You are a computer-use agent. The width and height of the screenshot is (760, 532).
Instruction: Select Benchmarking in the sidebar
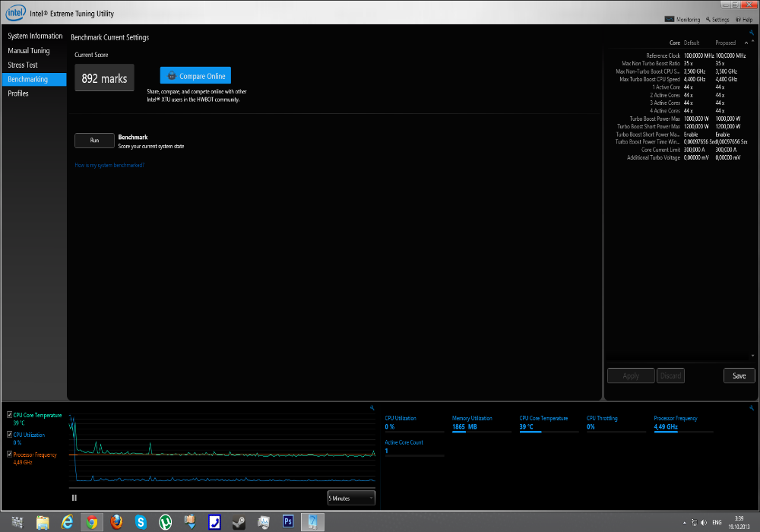click(34, 80)
